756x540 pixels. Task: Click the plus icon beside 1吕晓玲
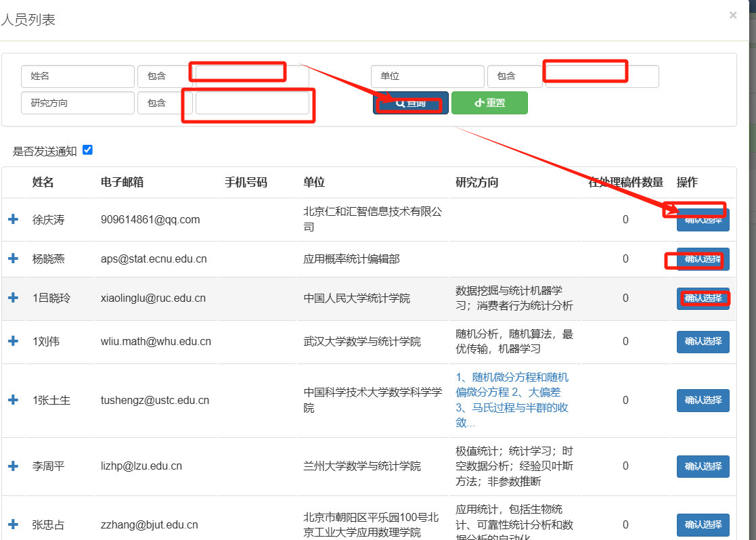[x=14, y=298]
